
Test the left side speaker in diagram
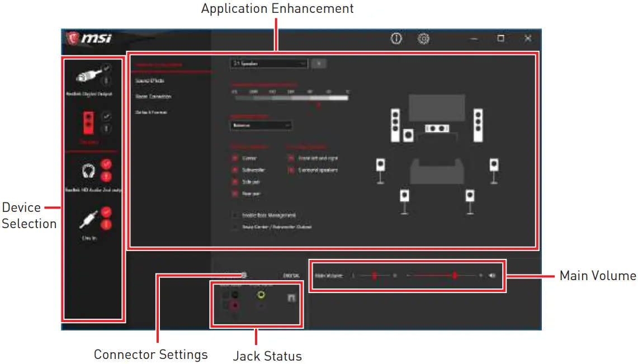pos(380,171)
